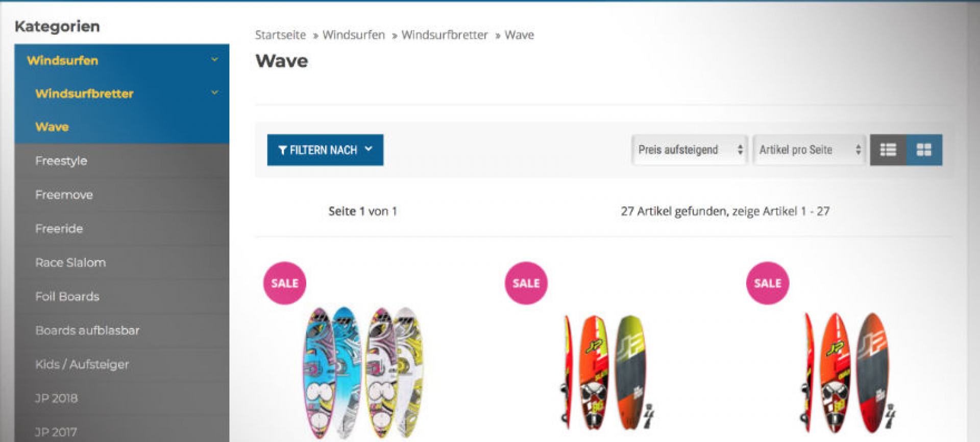Click SALE badge on second product
This screenshot has width=980, height=442.
[526, 283]
